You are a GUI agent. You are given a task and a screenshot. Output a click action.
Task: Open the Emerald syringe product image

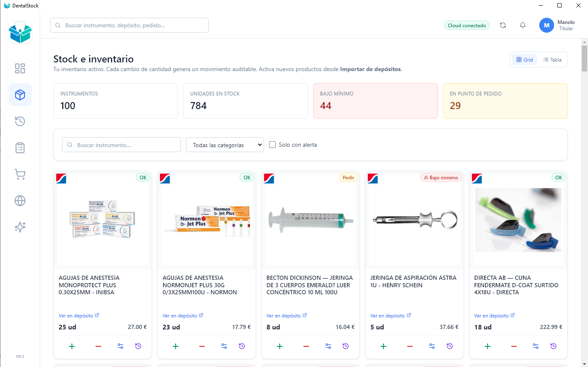tap(310, 220)
